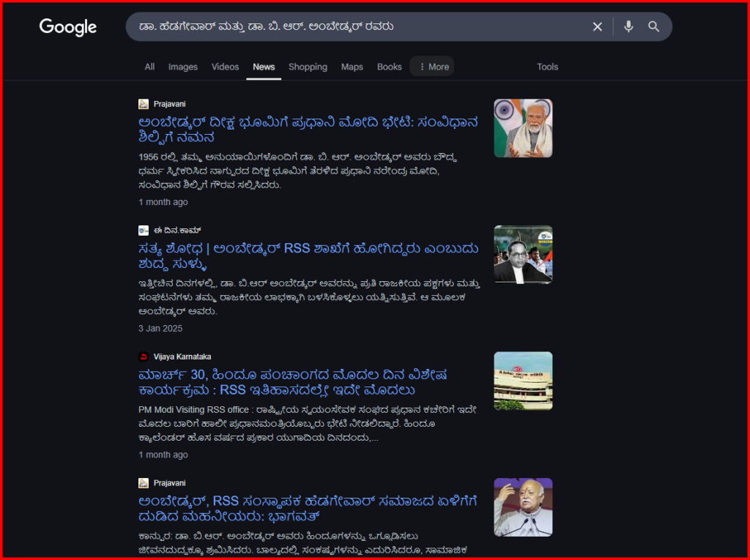
Task: Click the Google logo
Action: pyautogui.click(x=68, y=27)
